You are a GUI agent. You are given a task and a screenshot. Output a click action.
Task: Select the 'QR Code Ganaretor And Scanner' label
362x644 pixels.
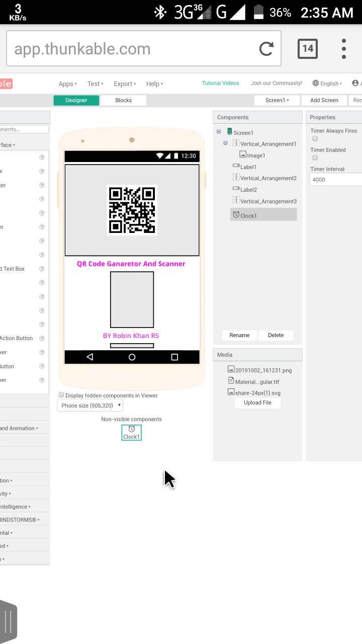coord(131,264)
